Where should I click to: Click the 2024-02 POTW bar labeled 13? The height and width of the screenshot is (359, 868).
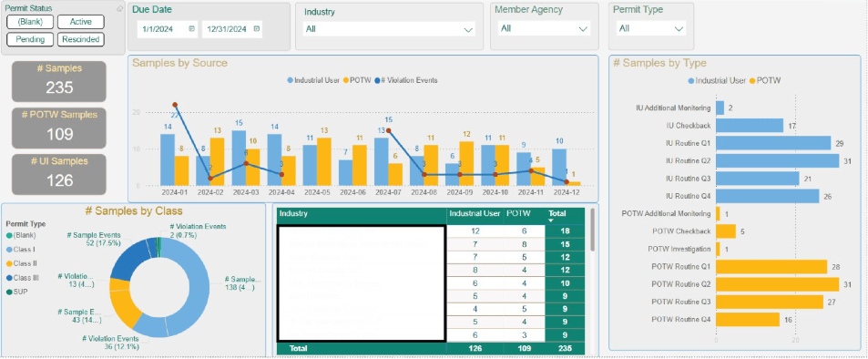pos(218,162)
